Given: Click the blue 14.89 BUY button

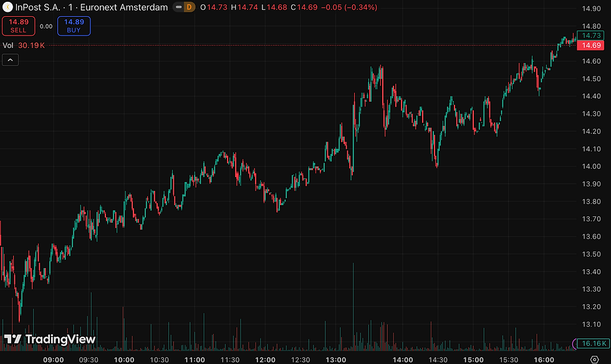Looking at the screenshot, I should click(74, 26).
